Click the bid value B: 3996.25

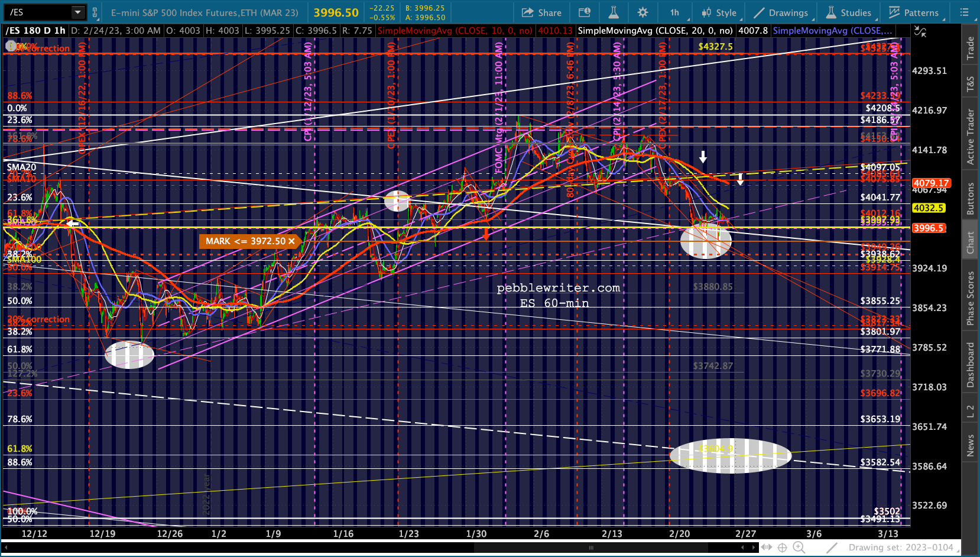(425, 8)
